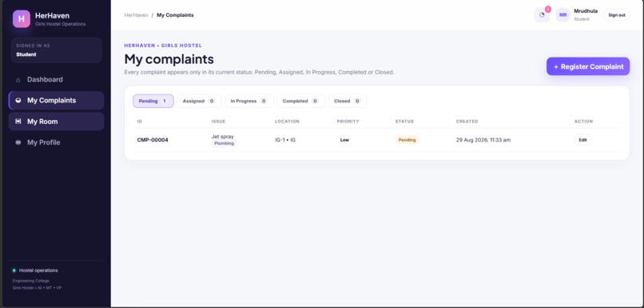Click the Mrudhula user name
644x308 pixels.
click(586, 11)
